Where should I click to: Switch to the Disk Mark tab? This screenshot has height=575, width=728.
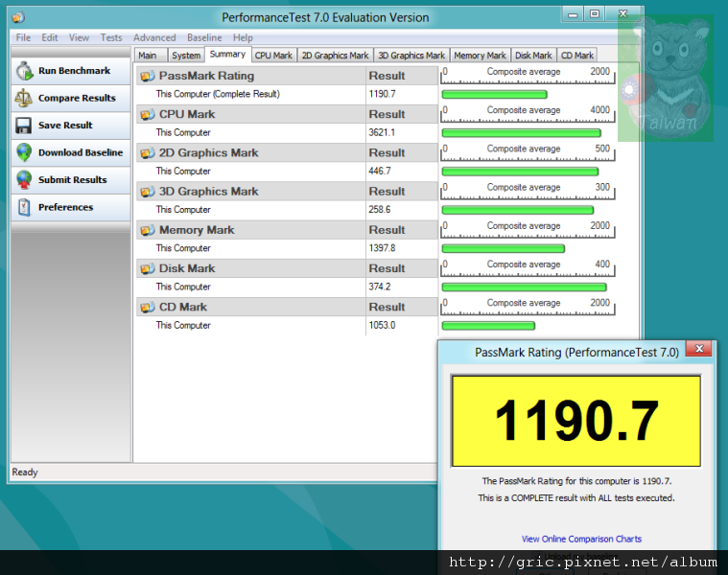click(533, 56)
